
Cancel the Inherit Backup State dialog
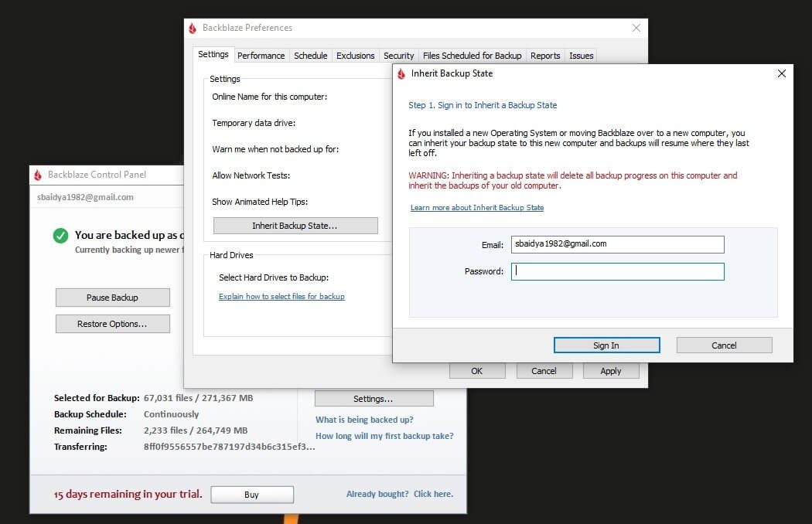click(724, 345)
